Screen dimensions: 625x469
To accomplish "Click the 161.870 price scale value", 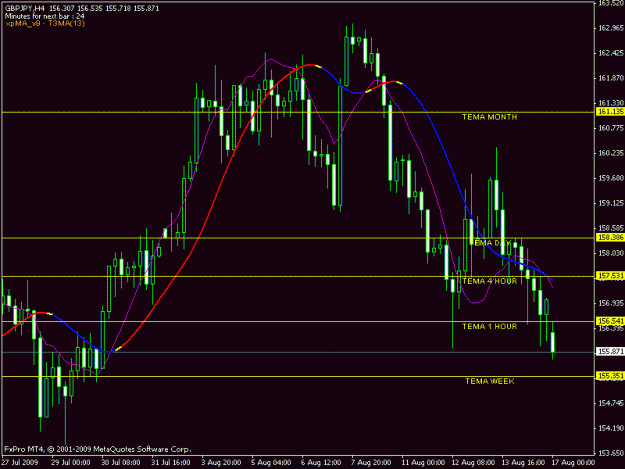I will (x=611, y=78).
